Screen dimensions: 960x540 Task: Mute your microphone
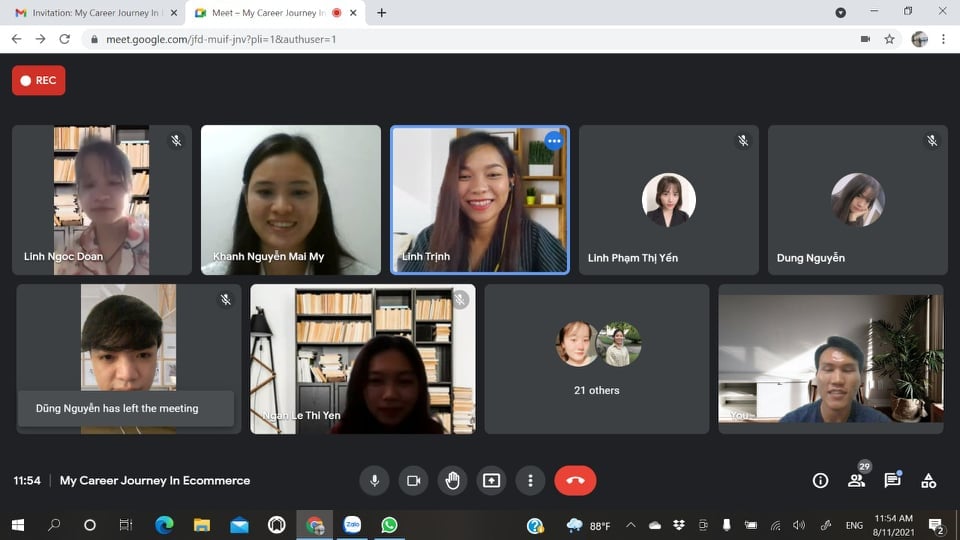click(374, 481)
